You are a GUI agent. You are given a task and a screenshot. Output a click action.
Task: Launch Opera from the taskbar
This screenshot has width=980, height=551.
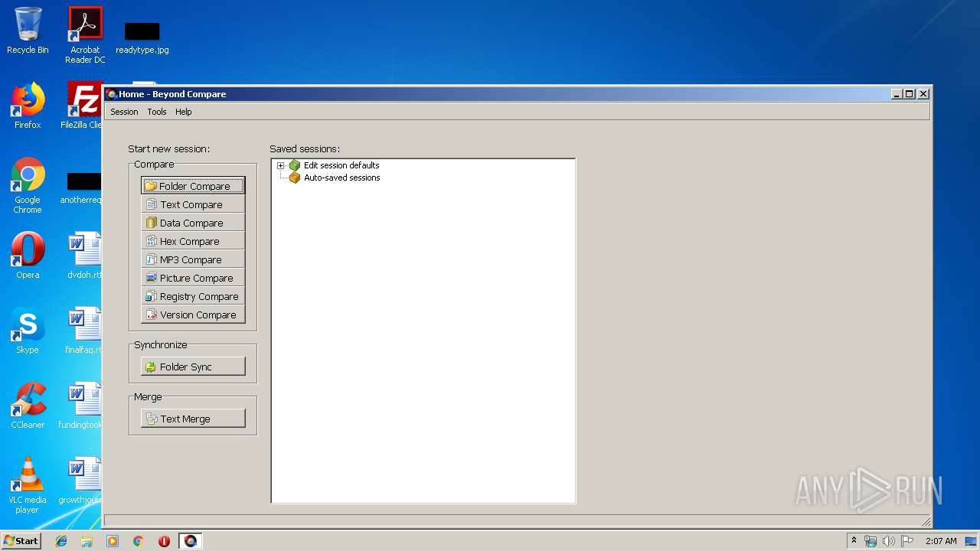pyautogui.click(x=164, y=541)
